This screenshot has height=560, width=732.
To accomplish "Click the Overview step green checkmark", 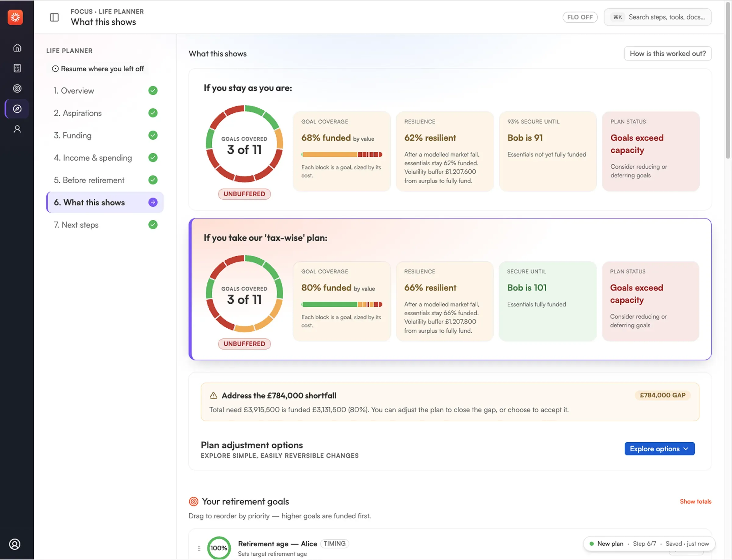I will click(x=153, y=90).
